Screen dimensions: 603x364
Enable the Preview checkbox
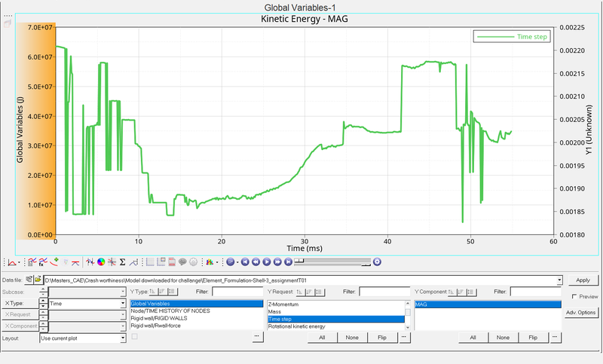(574, 297)
